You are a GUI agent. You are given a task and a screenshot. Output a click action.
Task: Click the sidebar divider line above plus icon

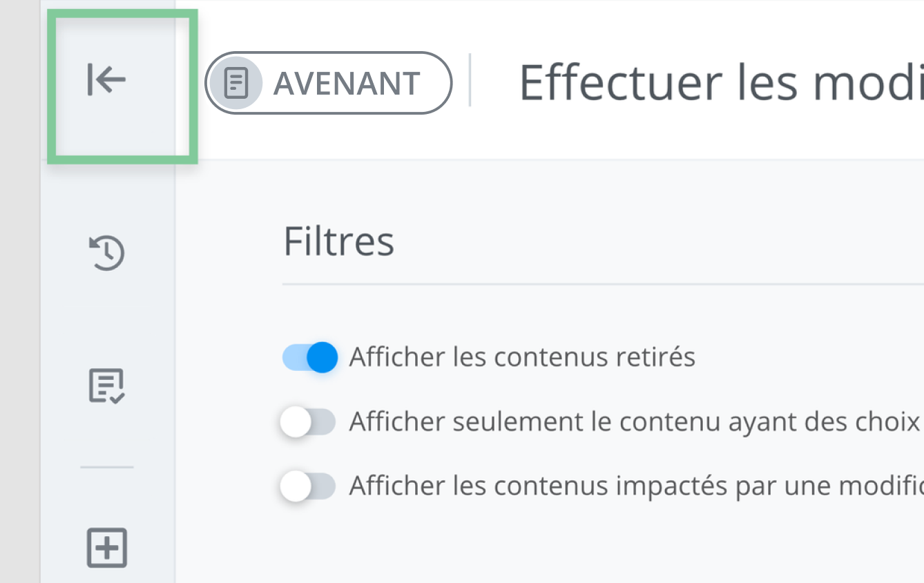pos(107,468)
